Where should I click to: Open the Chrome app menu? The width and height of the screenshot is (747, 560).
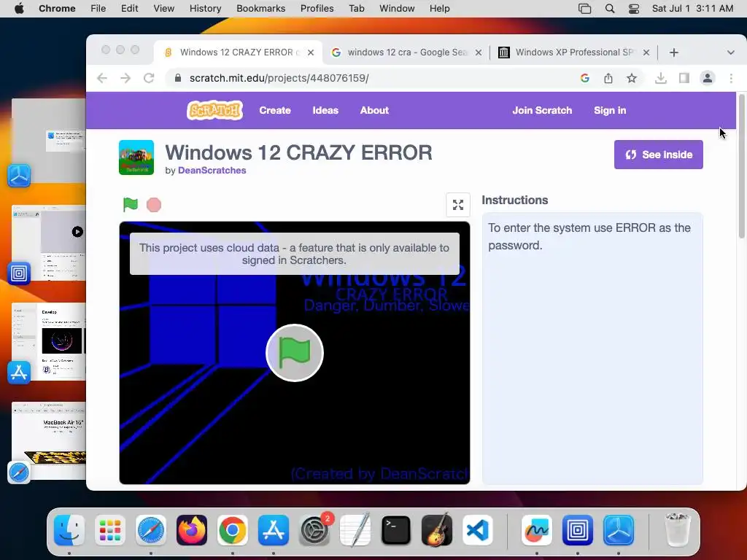click(57, 9)
